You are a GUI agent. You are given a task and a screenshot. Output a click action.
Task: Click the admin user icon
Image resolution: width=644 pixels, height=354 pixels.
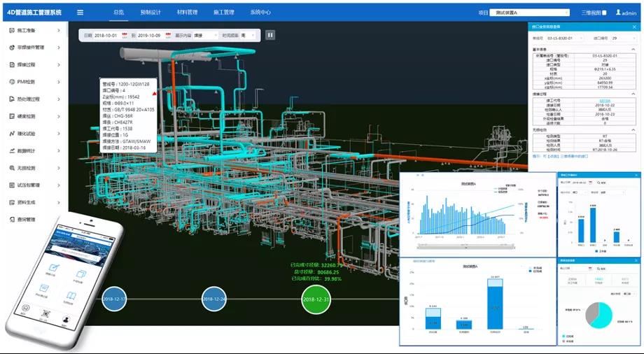coord(618,13)
